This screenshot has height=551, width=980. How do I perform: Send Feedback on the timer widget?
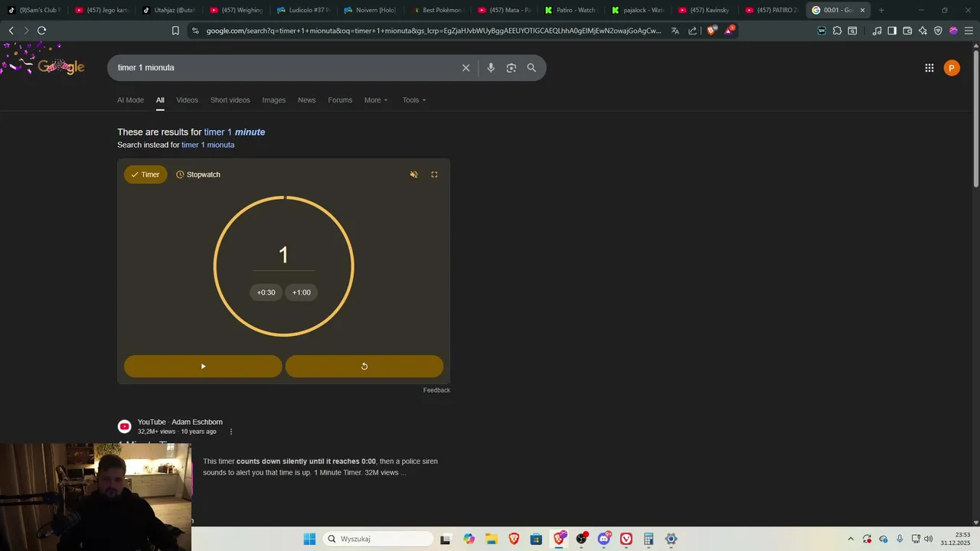point(436,390)
